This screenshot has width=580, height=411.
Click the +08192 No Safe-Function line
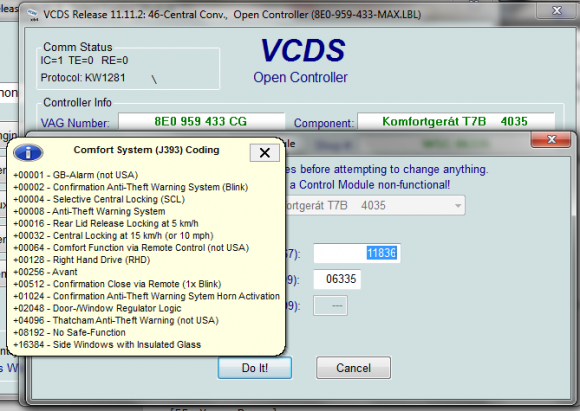[x=70, y=332]
